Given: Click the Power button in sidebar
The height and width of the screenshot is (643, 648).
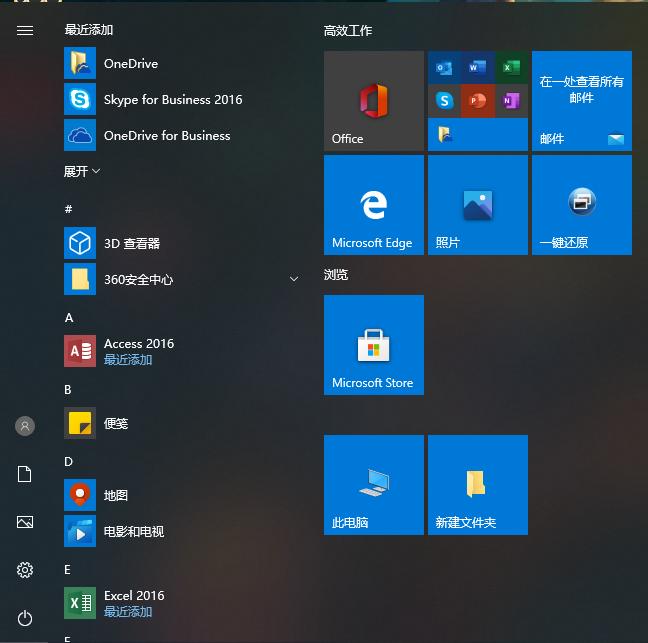Looking at the screenshot, I should 25,618.
